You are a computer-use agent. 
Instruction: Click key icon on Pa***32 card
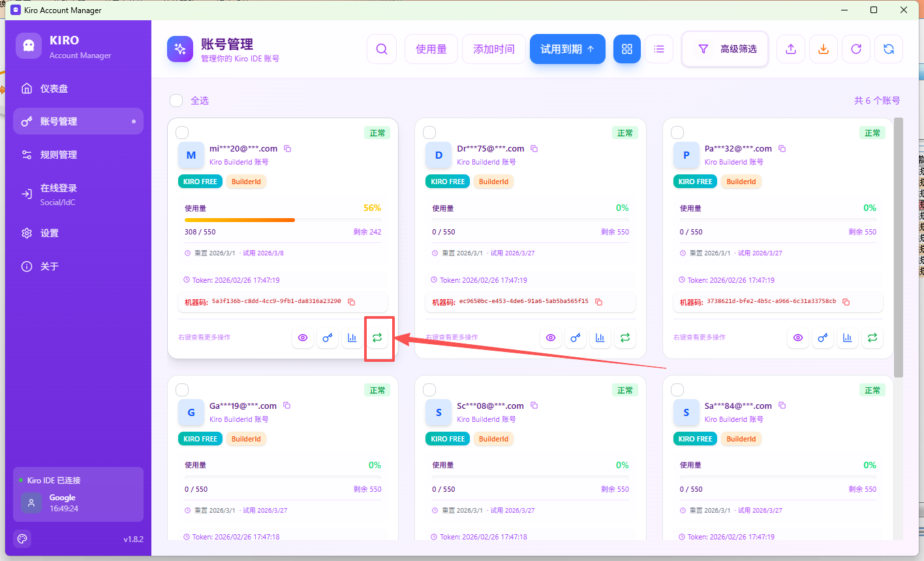822,338
